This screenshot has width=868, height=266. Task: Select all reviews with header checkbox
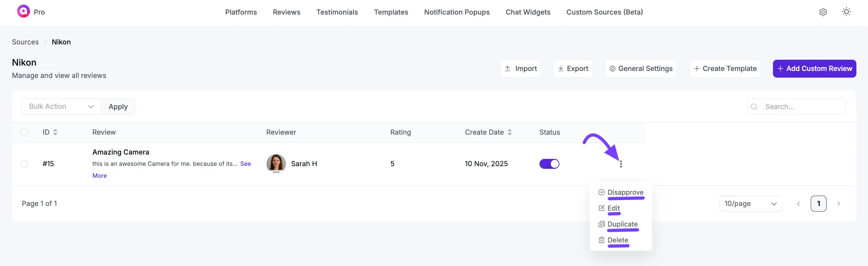[24, 132]
